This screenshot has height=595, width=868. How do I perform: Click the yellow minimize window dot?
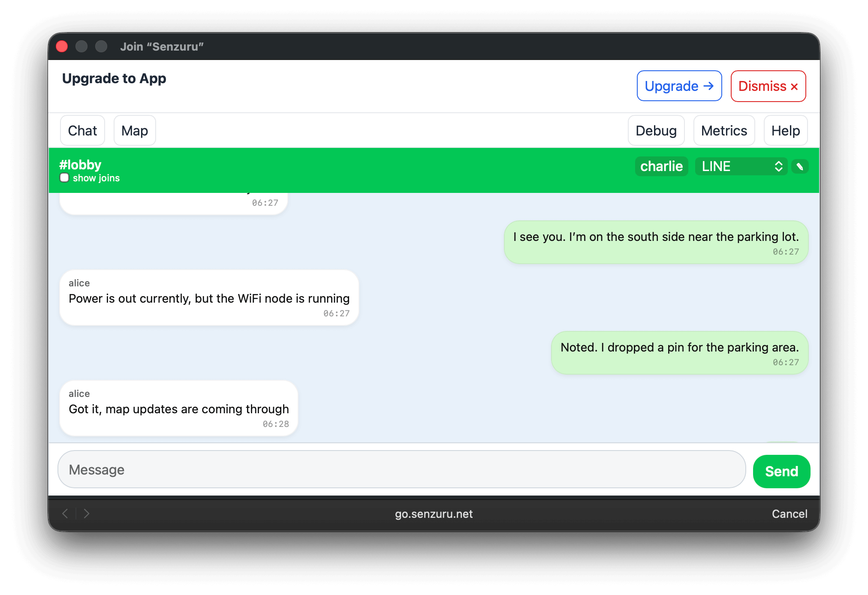[81, 46]
